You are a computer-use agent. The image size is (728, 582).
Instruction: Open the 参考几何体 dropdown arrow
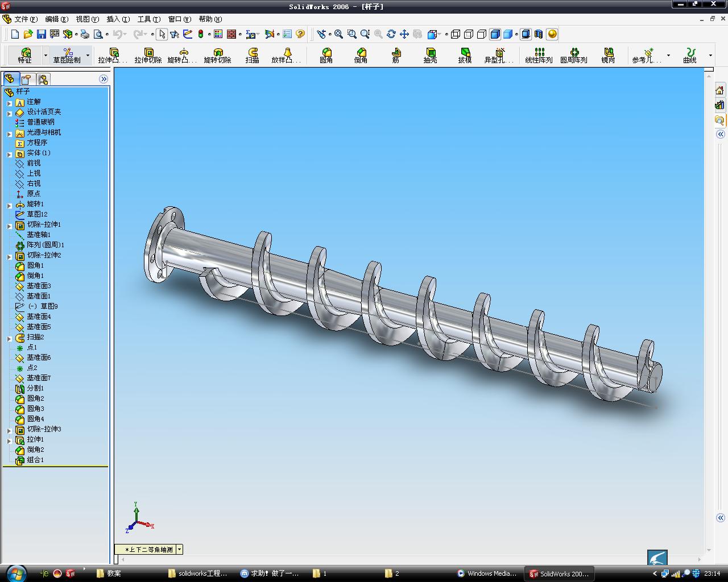pos(668,56)
